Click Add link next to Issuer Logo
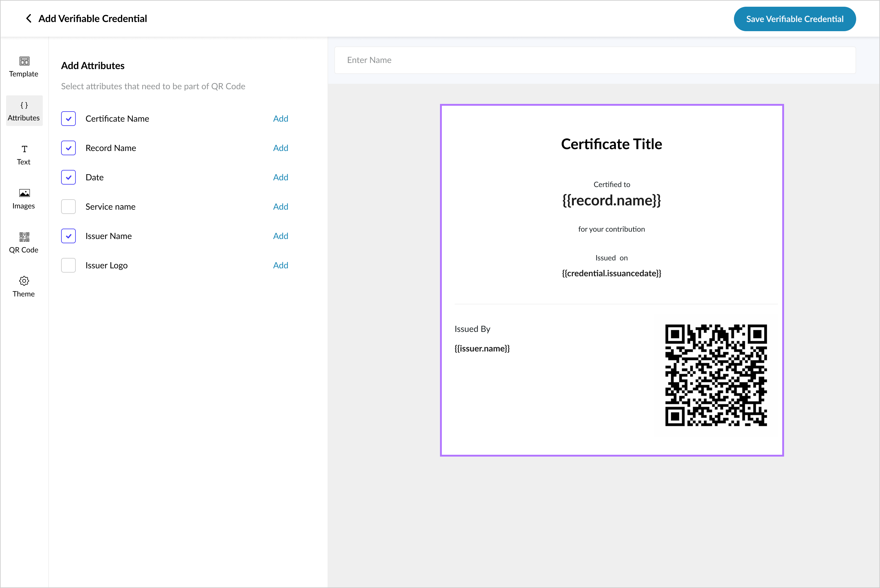This screenshot has height=588, width=880. pyautogui.click(x=280, y=265)
